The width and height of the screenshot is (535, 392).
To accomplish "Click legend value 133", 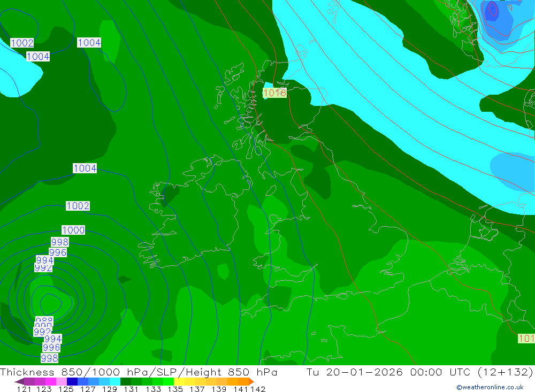I will 153,389.
